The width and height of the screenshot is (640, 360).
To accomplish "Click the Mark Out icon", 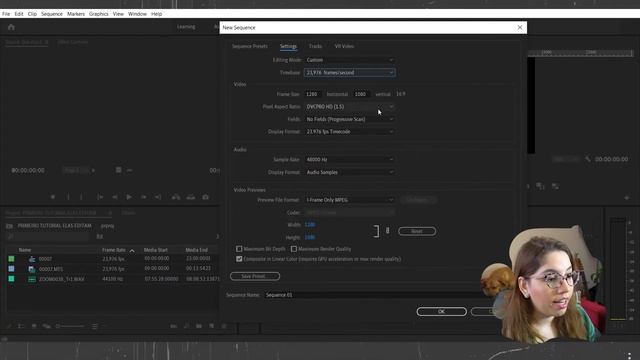I will pos(81,197).
